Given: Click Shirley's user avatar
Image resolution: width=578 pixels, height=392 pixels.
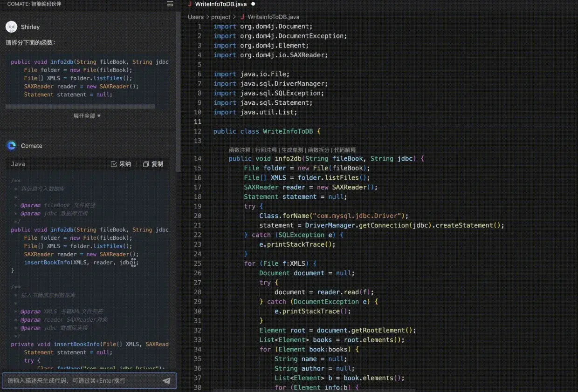Looking at the screenshot, I should (x=12, y=27).
